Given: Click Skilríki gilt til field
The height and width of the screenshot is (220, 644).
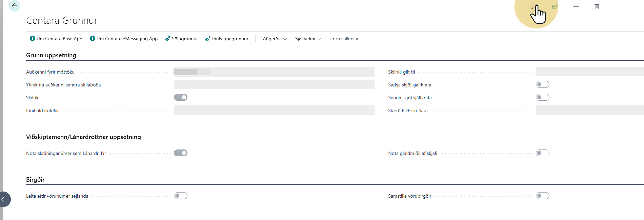Looking at the screenshot, I should tap(590, 72).
